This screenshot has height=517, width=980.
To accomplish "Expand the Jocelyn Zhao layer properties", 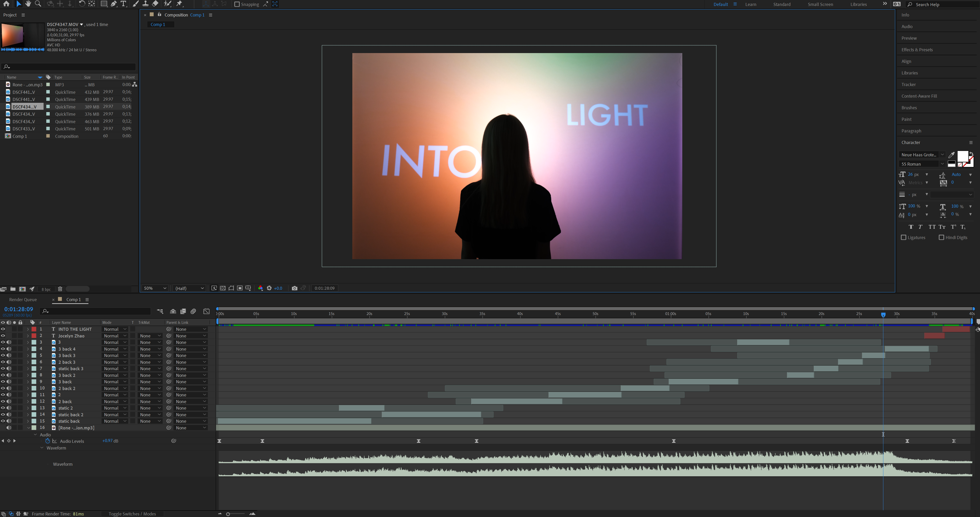I will 28,336.
